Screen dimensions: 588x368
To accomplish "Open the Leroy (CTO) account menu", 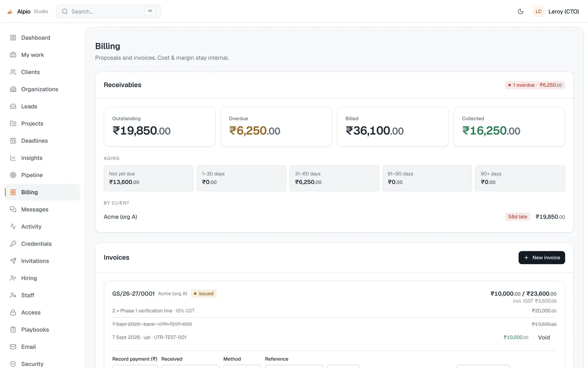I will point(556,11).
